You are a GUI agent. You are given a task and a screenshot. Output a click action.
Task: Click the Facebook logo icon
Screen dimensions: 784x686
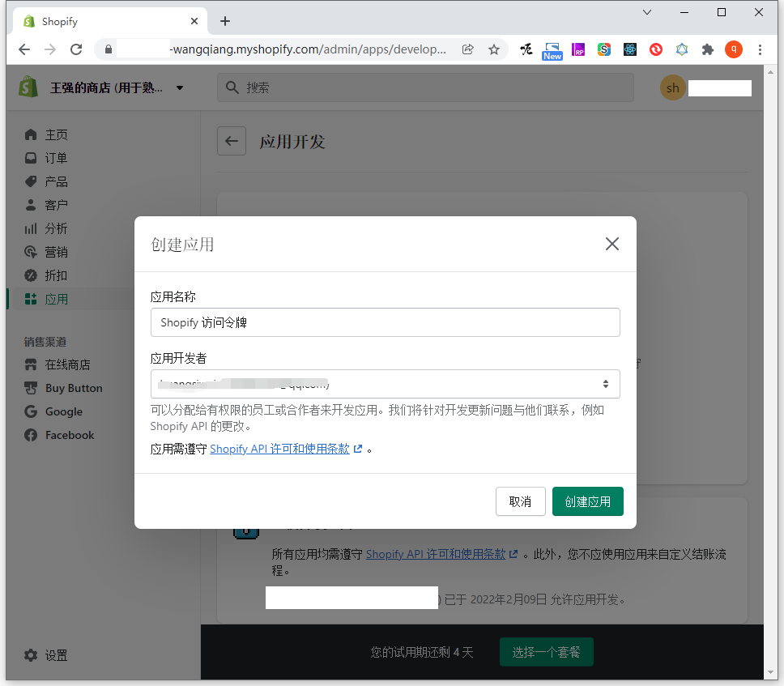[x=31, y=435]
